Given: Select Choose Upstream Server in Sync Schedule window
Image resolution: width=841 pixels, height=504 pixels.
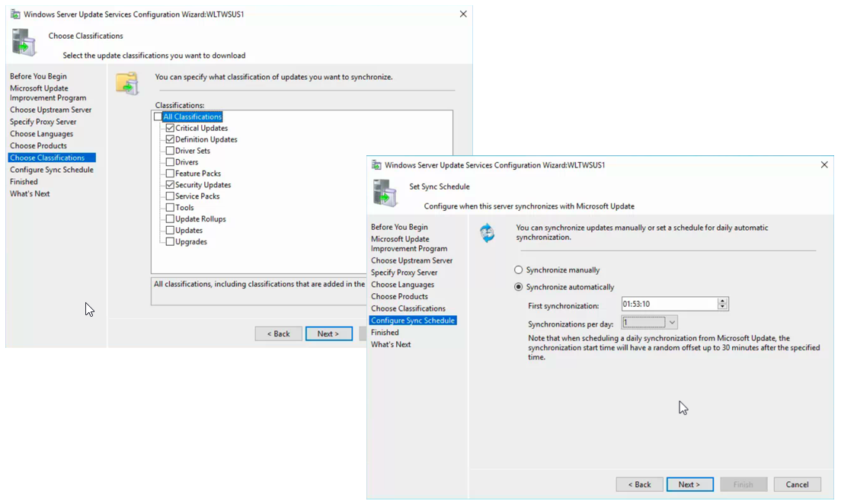Looking at the screenshot, I should (x=411, y=260).
